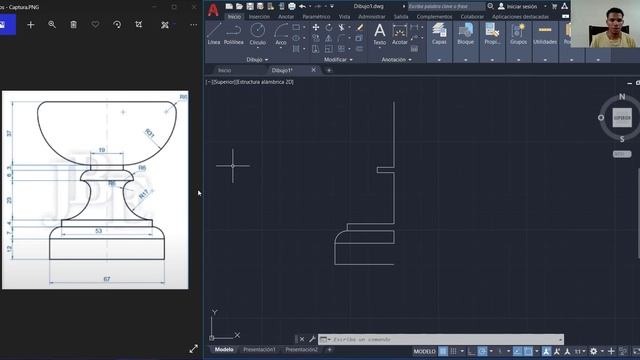Click the Ellipse tool in Dibujo panel
Image resolution: width=640 pixels, height=360 pixels.
[x=296, y=38]
